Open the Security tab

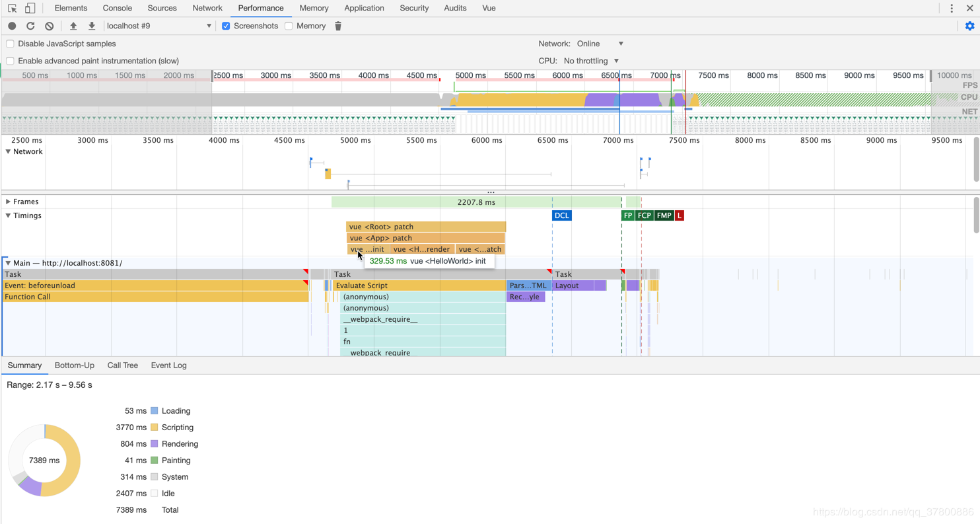pos(414,8)
